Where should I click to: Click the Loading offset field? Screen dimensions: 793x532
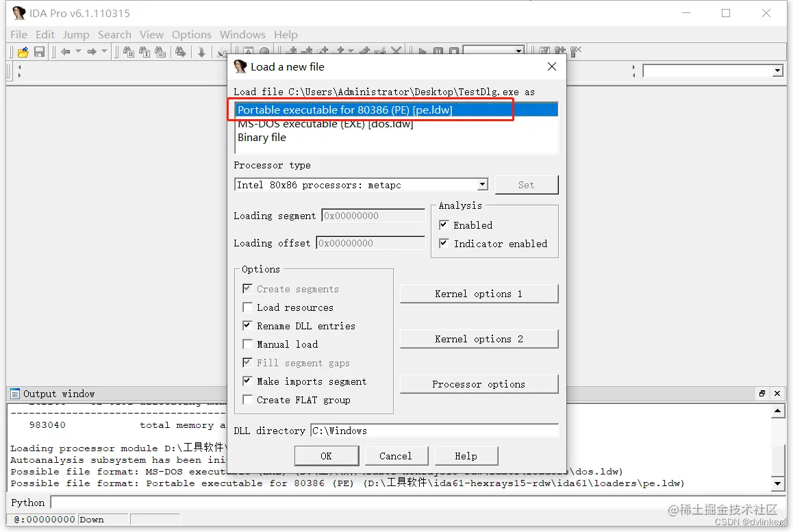click(x=370, y=243)
